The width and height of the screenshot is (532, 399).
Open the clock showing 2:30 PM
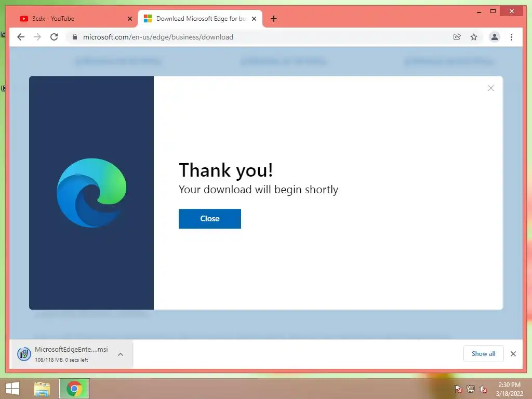(x=509, y=389)
